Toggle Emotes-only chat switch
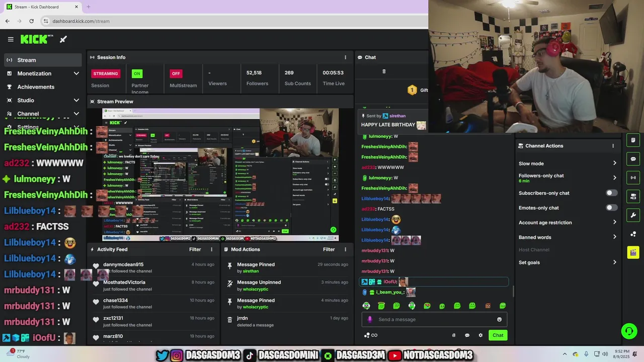 click(x=611, y=208)
